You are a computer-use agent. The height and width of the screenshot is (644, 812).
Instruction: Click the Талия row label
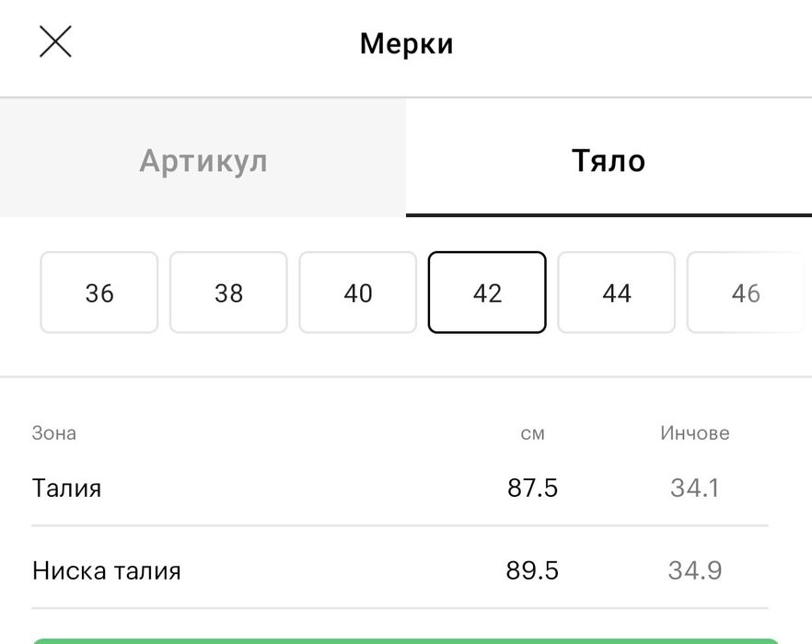66,488
